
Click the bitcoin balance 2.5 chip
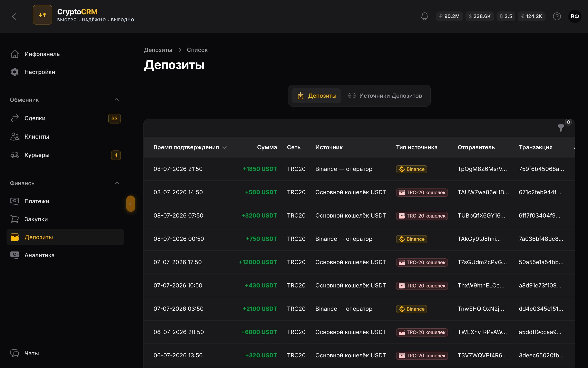(506, 16)
